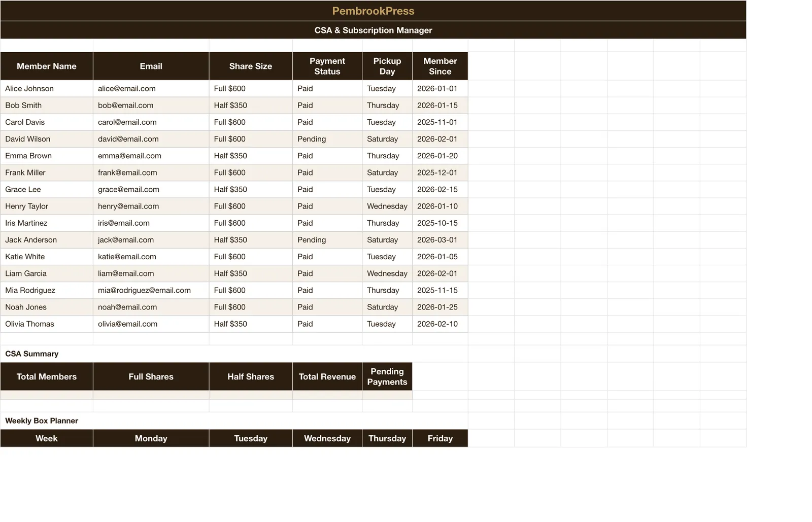The image size is (812, 522).
Task: Click the CSA & Subscription Manager subtitle
Action: click(x=373, y=30)
